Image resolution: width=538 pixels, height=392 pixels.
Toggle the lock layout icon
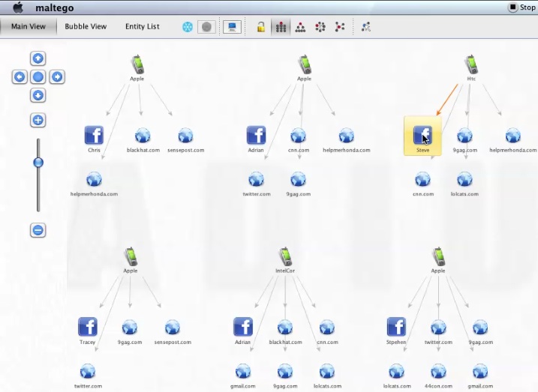coord(261,27)
